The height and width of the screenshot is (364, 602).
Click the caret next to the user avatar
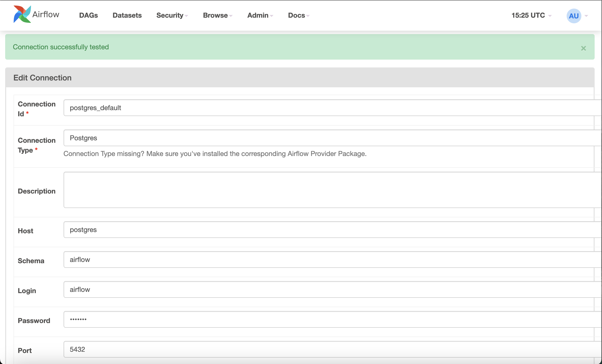coord(586,16)
